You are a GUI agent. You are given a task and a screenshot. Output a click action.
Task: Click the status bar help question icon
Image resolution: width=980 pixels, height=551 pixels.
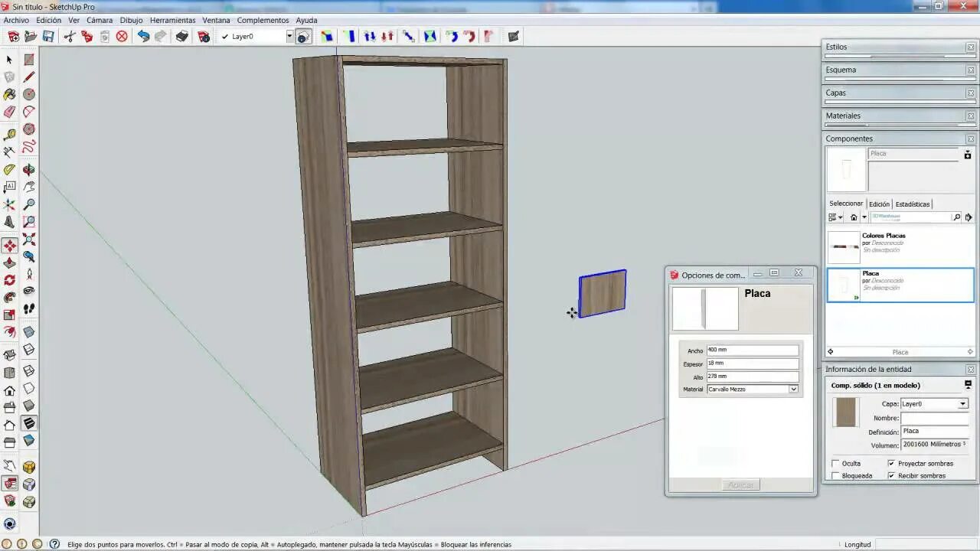pos(54,544)
